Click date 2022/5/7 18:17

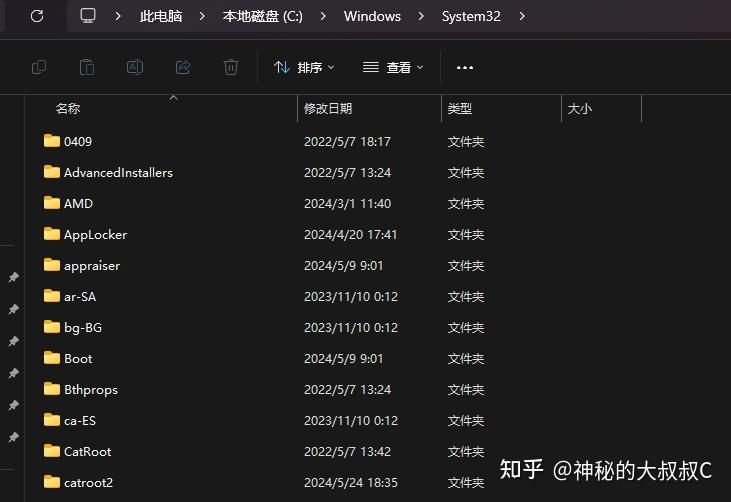pyautogui.click(x=347, y=142)
